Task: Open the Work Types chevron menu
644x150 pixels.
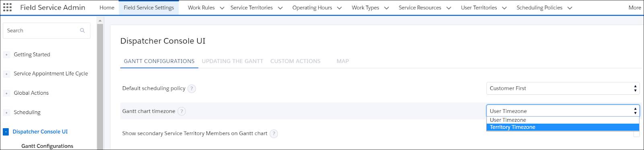Action: [387, 8]
